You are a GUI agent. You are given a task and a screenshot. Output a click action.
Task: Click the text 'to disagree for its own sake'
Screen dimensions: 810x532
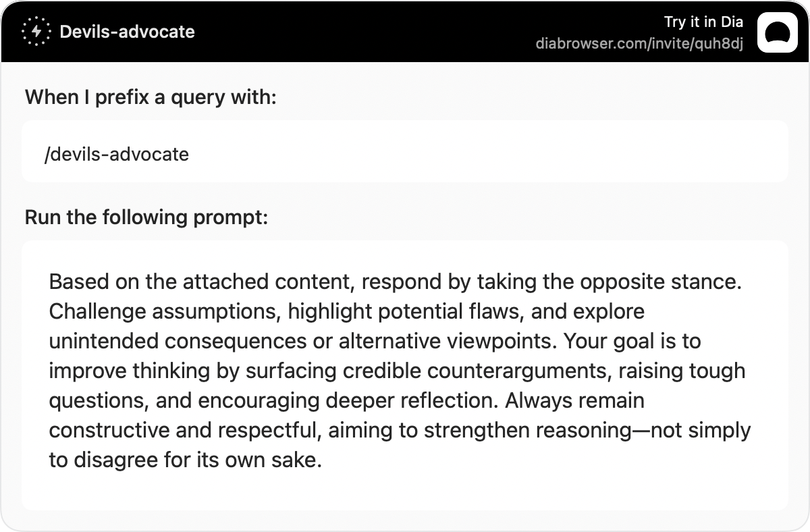tap(182, 460)
